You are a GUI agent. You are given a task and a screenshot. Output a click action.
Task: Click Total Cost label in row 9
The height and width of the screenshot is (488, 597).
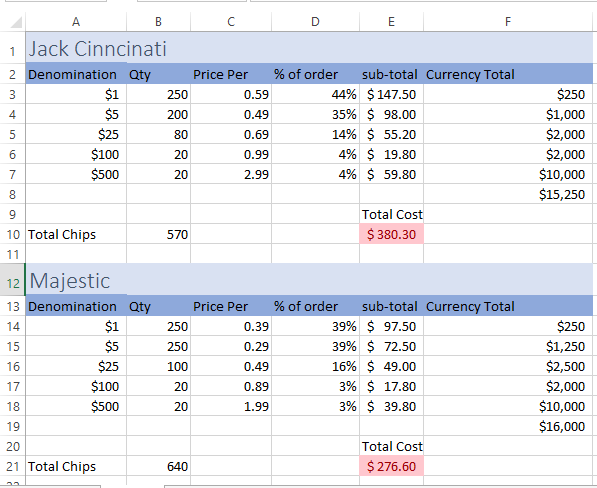(391, 214)
